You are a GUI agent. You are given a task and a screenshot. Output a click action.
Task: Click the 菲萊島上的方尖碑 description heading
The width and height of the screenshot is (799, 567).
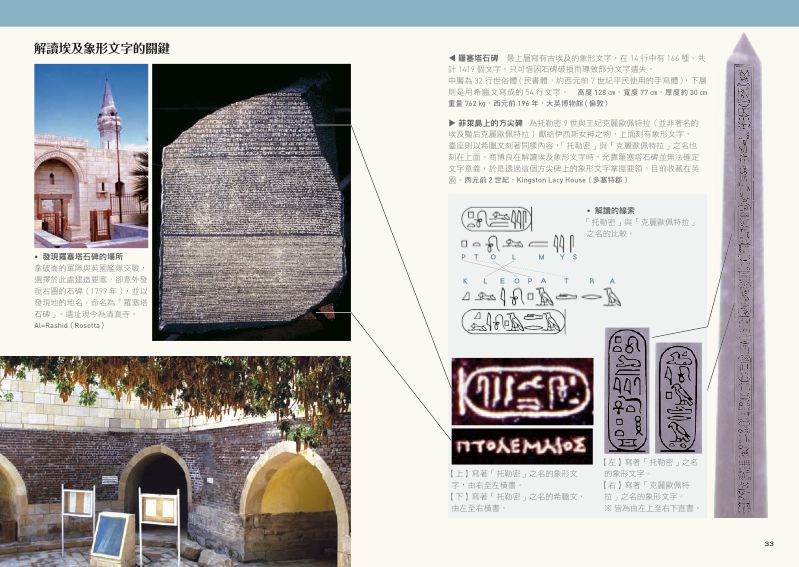coord(490,123)
